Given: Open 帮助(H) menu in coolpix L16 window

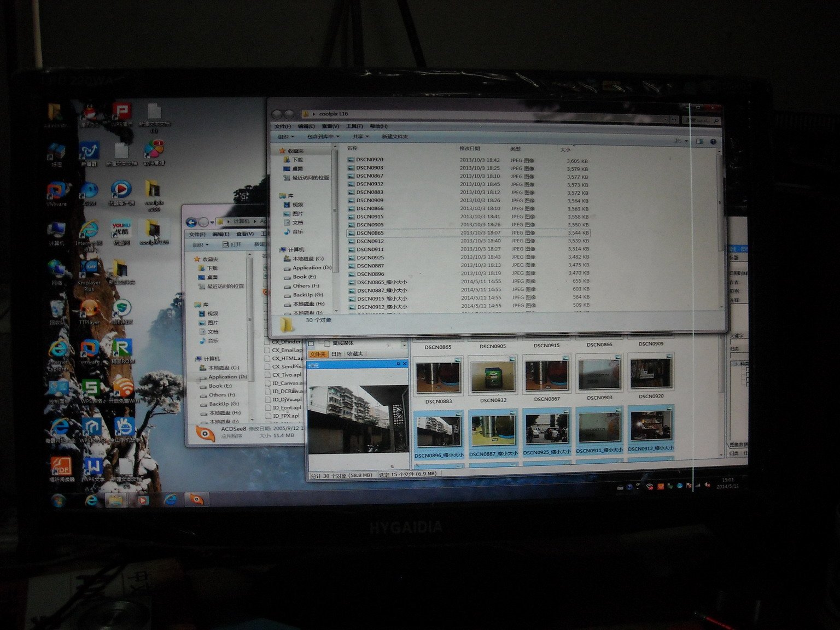Looking at the screenshot, I should coord(378,126).
